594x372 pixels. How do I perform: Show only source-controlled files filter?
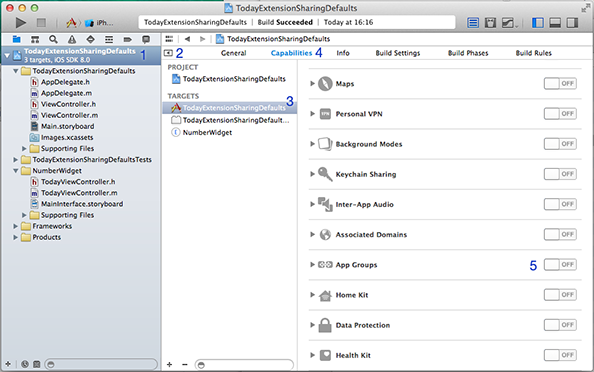point(36,364)
